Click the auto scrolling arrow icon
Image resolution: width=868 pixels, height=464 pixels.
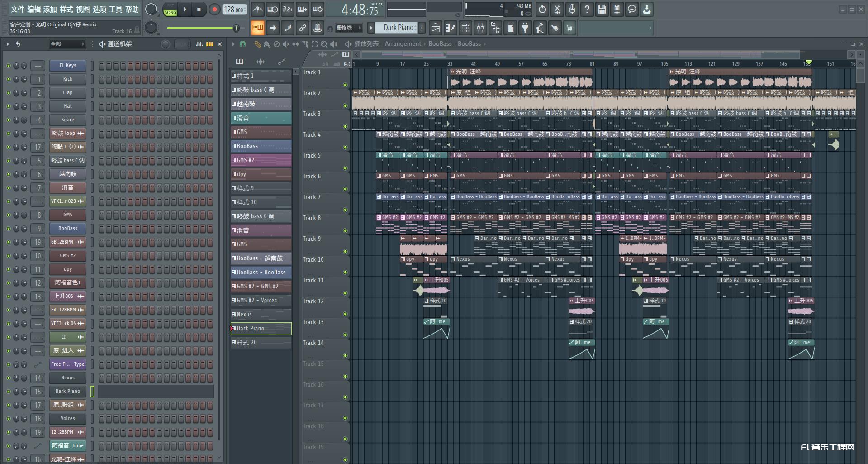pyautogui.click(x=273, y=28)
